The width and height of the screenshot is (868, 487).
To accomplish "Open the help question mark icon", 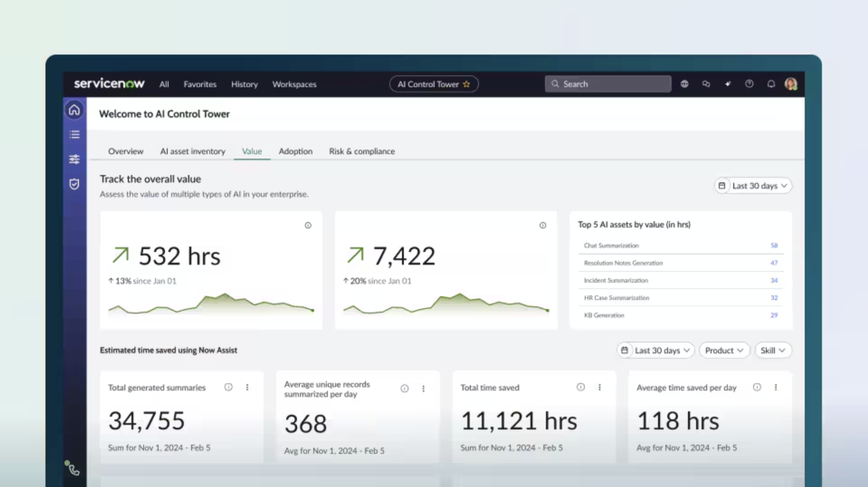I will pos(749,84).
